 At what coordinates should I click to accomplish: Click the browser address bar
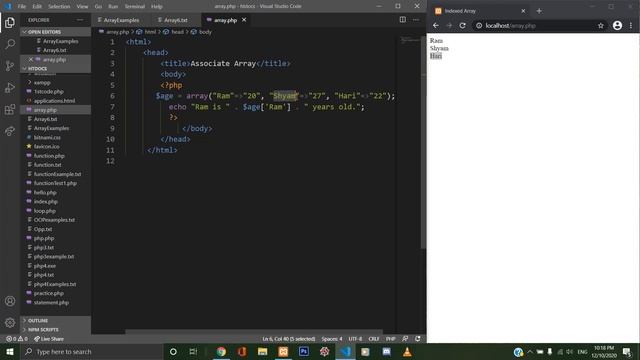pyautogui.click(x=540, y=25)
